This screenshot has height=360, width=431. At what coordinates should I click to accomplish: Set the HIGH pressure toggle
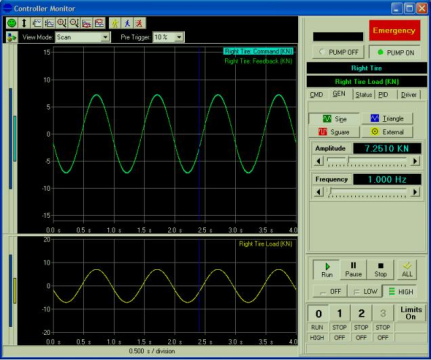tap(401, 292)
